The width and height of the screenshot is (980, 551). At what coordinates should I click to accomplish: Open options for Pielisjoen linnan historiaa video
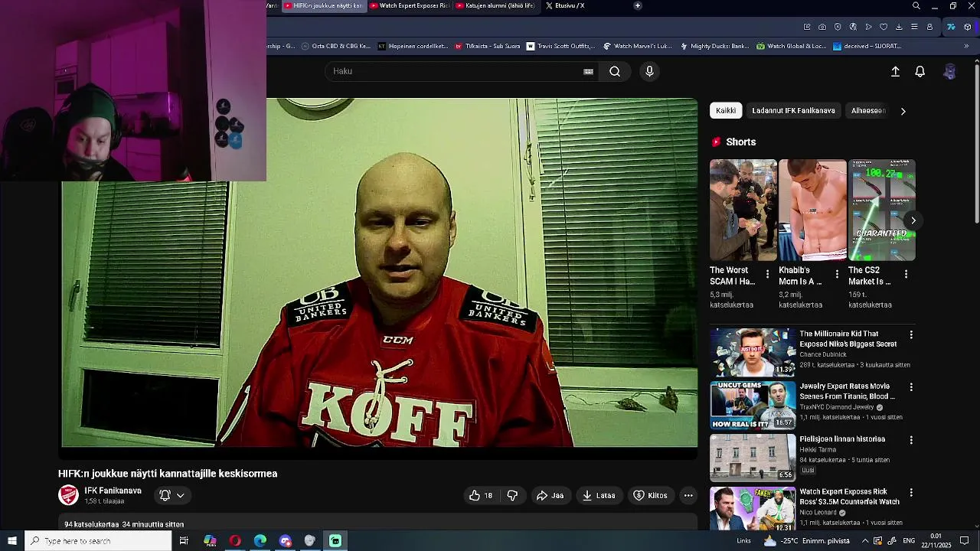[x=911, y=440]
